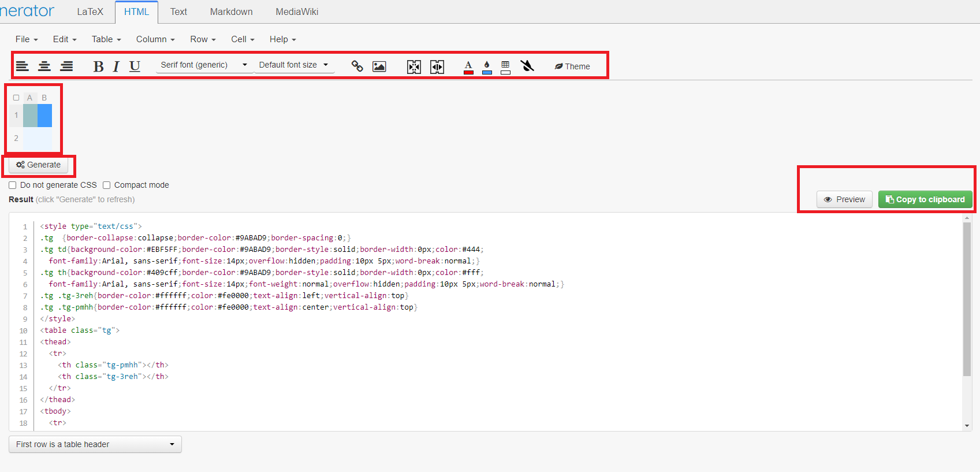This screenshot has width=980, height=472.
Task: Click Copy to clipboard
Action: coord(925,199)
